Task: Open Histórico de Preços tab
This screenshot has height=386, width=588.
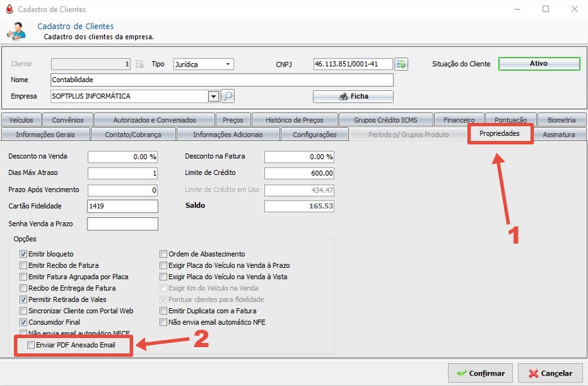Action: (x=295, y=120)
